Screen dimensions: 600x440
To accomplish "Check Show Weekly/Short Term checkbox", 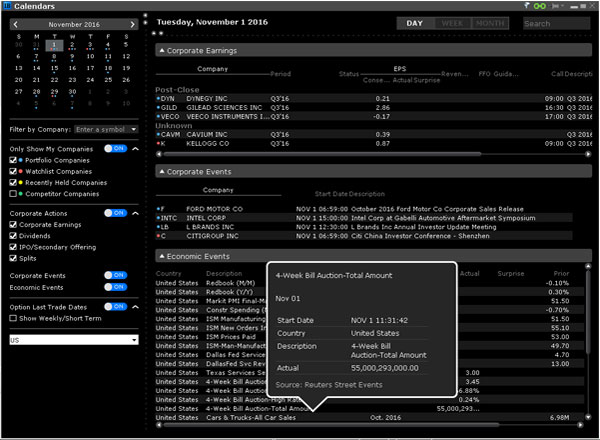I will point(13,318).
